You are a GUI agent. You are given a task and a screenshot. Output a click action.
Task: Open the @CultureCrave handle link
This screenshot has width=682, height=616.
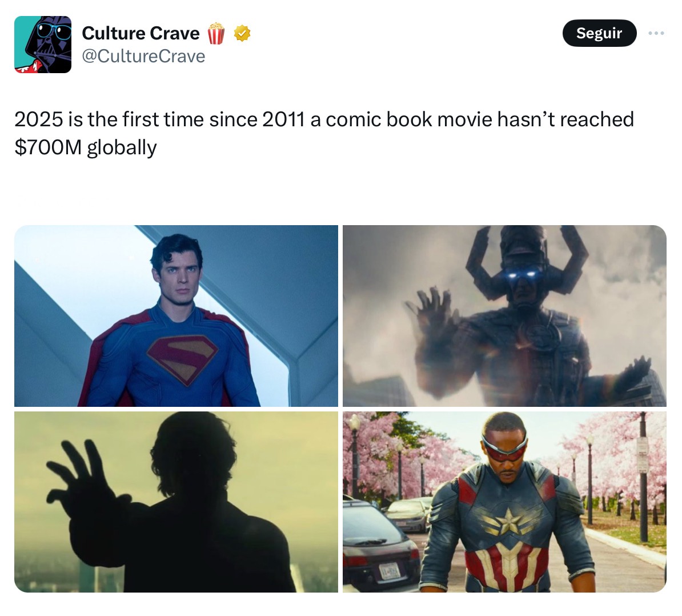coord(143,56)
